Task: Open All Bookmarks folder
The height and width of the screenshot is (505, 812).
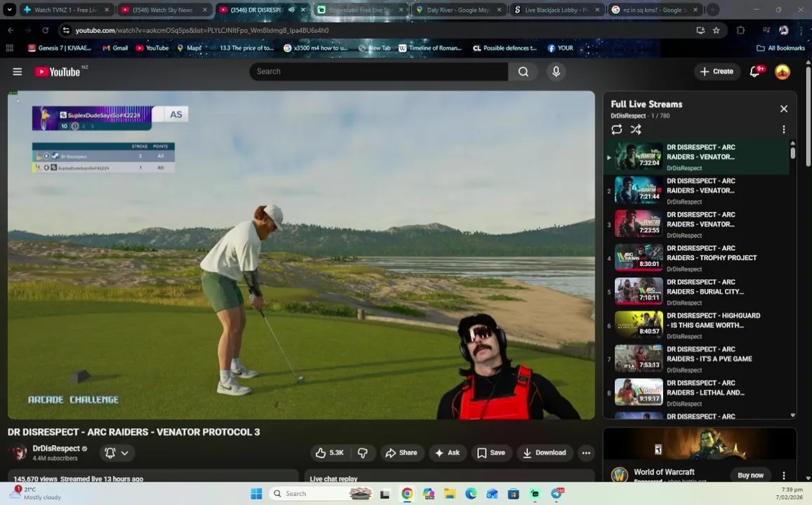Action: click(781, 48)
